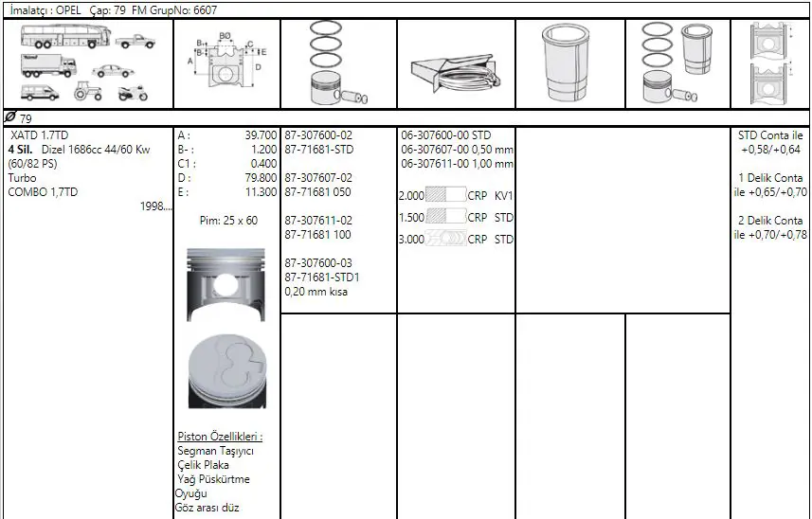Open the piston top view image
This screenshot has width=812, height=519.
[x=226, y=373]
